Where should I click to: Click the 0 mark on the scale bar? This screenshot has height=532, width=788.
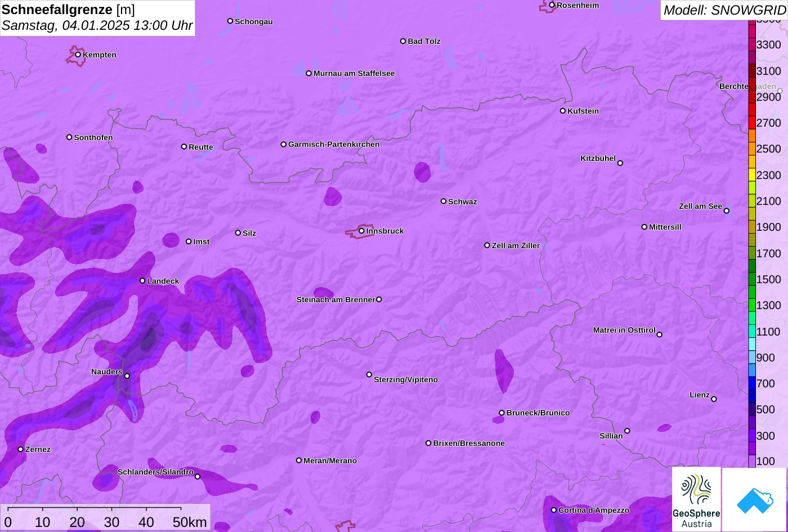[8, 522]
